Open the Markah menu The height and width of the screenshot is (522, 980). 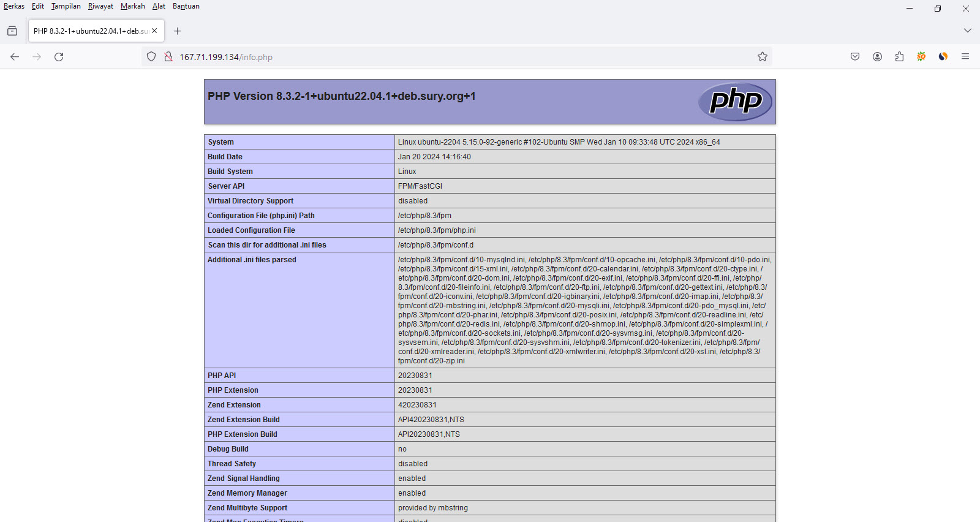[x=132, y=6]
